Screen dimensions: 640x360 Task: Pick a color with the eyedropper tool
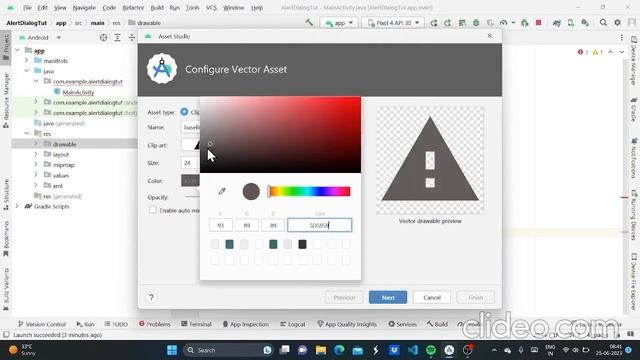pyautogui.click(x=222, y=191)
